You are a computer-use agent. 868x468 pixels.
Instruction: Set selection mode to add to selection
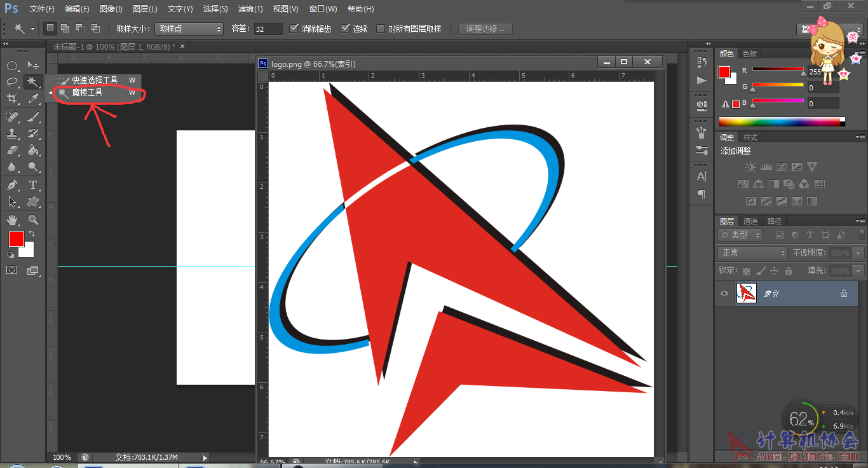coord(65,28)
